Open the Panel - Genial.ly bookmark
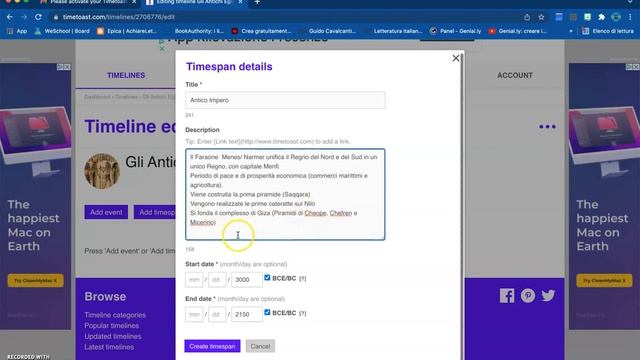 coord(456,31)
